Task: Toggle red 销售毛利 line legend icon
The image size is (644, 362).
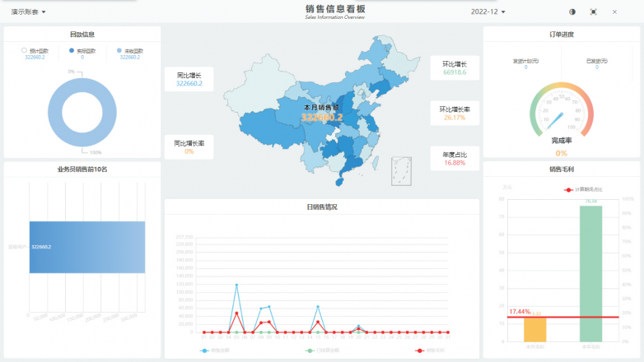Action: (419, 350)
